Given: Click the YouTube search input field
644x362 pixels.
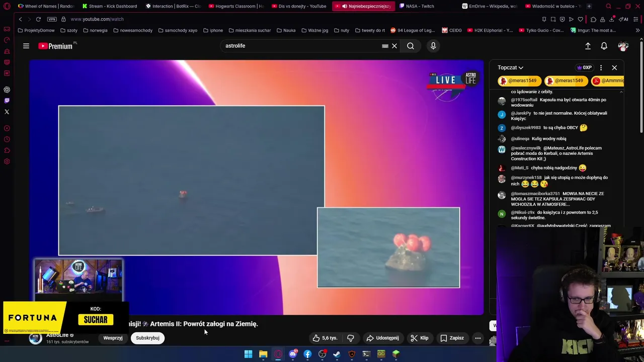Looking at the screenshot, I should (x=302, y=46).
